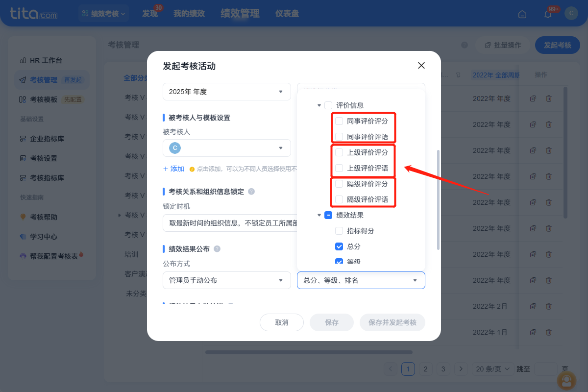Click the 添加 link to add personnel
This screenshot has height=392, width=588.
coord(173,169)
